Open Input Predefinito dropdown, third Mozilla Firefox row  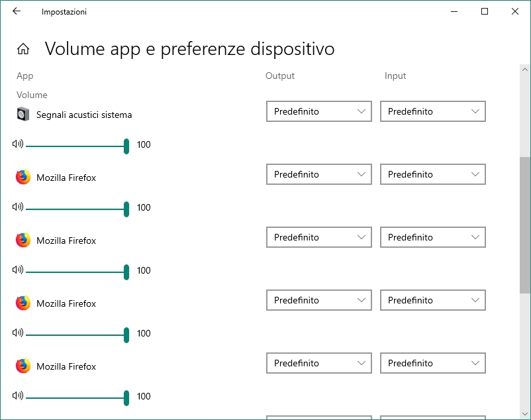point(433,300)
